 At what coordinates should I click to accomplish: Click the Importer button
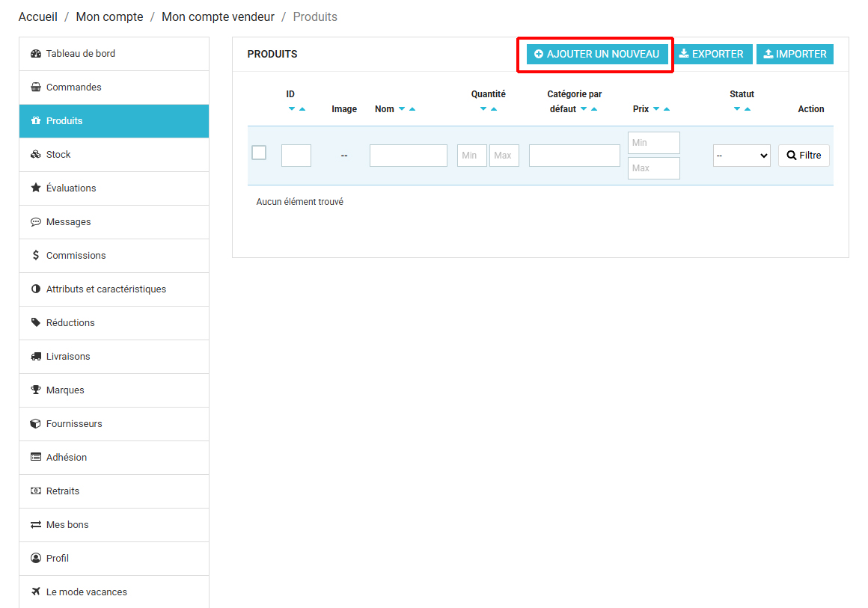pos(795,54)
